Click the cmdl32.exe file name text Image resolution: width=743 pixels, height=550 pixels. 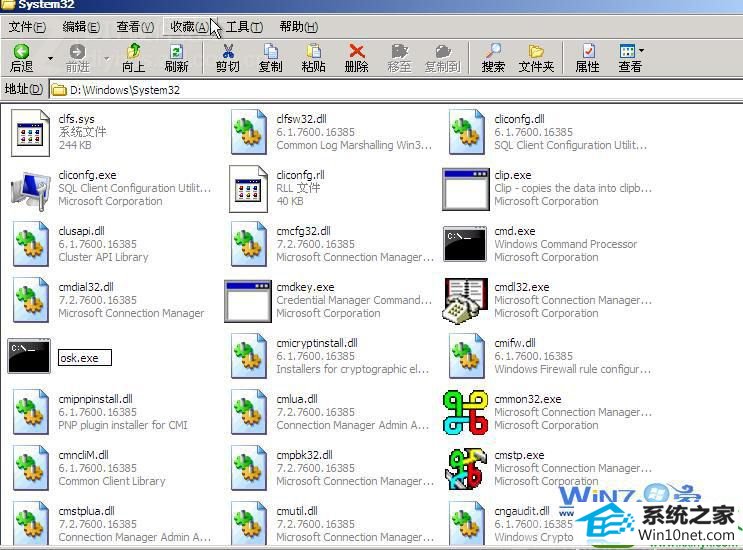click(522, 287)
